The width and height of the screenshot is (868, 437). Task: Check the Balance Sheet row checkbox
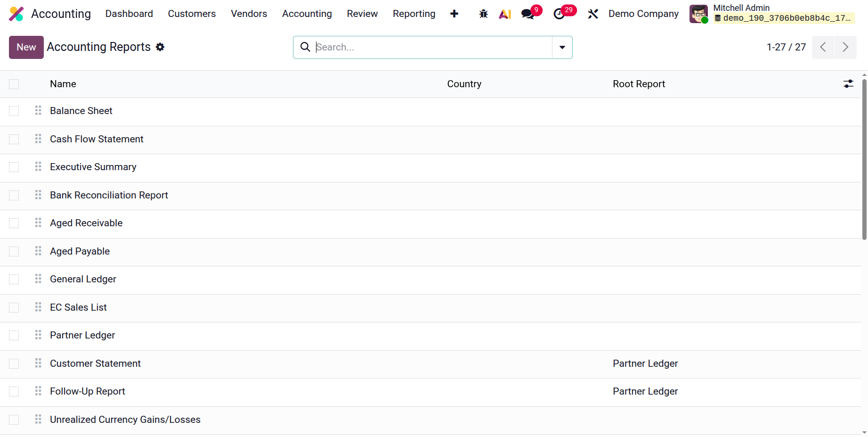tap(14, 111)
